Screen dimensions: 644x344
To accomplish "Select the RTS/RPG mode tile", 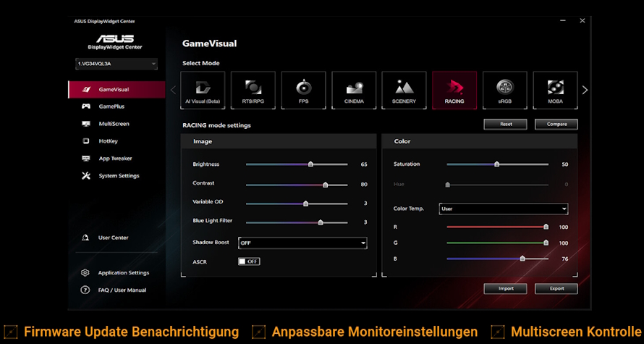I will [253, 91].
